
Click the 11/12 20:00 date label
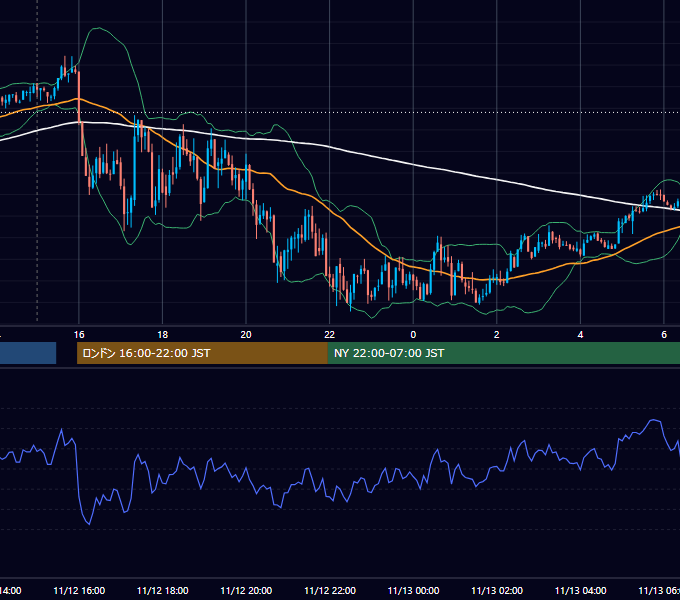click(x=246, y=590)
